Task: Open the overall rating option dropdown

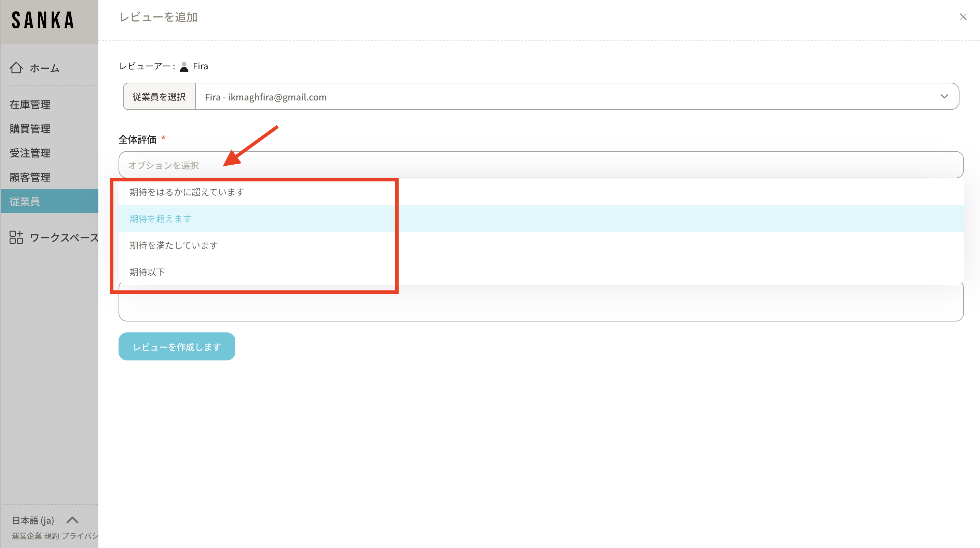Action: point(540,165)
